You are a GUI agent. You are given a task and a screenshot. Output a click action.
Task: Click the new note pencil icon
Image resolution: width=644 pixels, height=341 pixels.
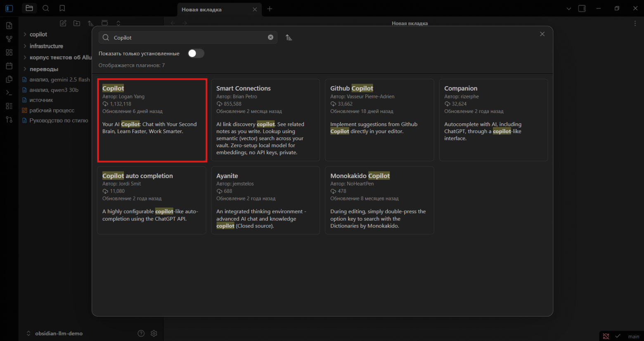coord(63,24)
